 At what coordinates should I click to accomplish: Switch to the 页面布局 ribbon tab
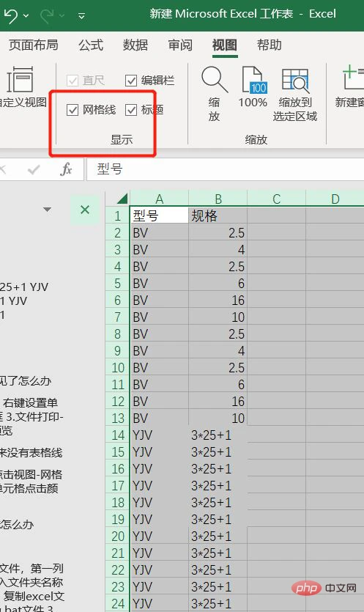34,45
